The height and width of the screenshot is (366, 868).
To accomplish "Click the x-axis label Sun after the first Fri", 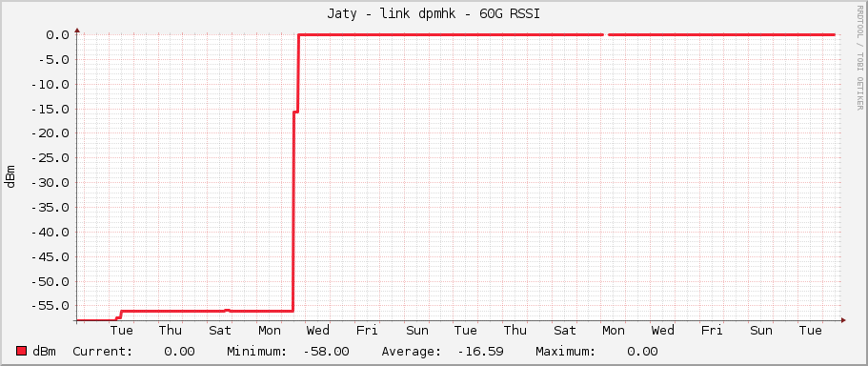I will 416,331.
